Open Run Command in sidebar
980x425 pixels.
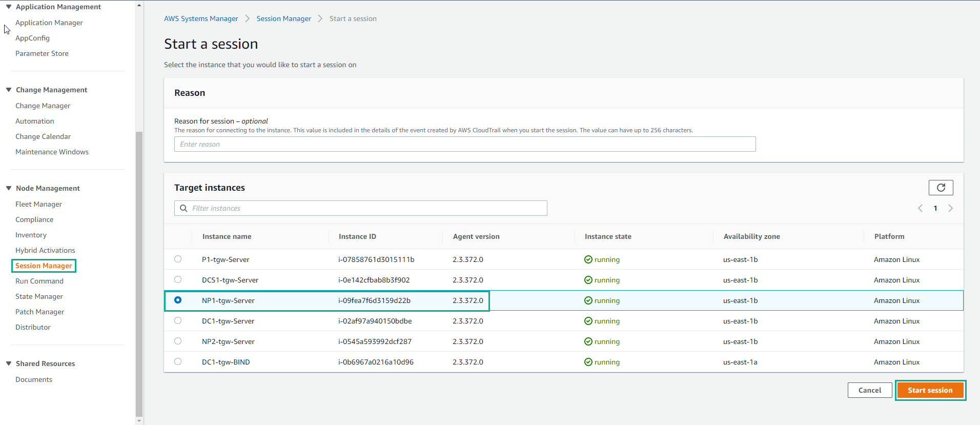39,281
